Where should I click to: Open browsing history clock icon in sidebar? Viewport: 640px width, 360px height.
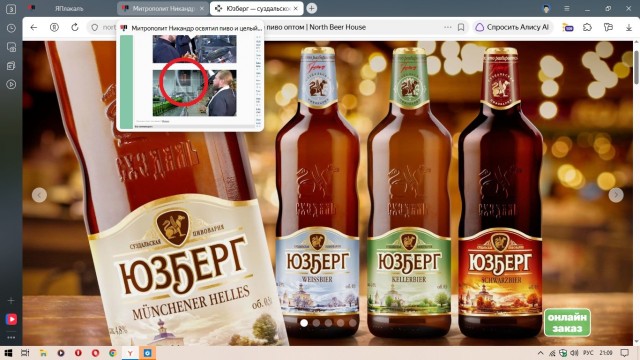click(x=11, y=28)
